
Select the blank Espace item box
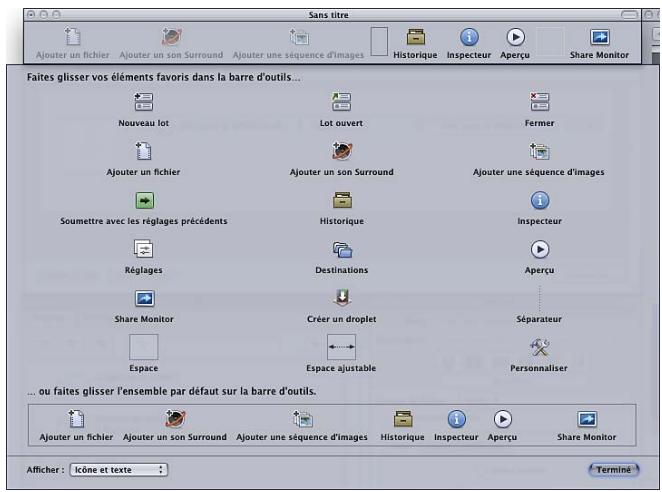pos(143,346)
